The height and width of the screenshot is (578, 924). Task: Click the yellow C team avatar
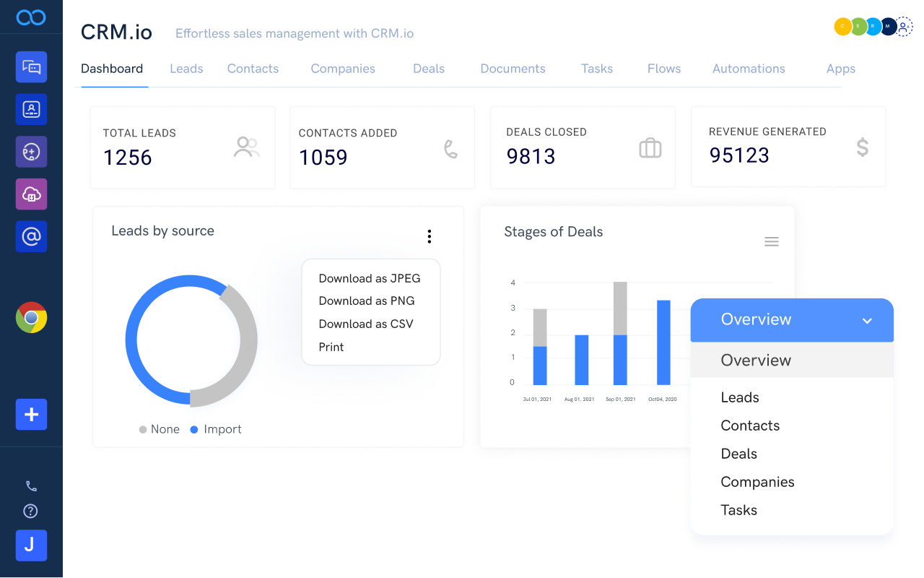pos(842,27)
